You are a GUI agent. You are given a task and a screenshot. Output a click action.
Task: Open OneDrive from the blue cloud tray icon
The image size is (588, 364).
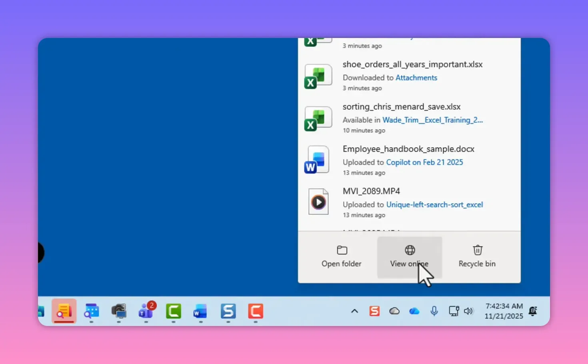tap(414, 311)
